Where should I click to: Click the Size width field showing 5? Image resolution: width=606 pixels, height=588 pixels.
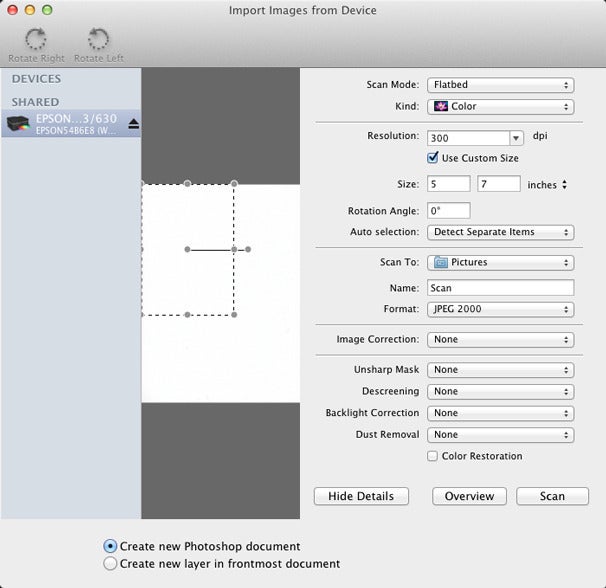tap(449, 184)
